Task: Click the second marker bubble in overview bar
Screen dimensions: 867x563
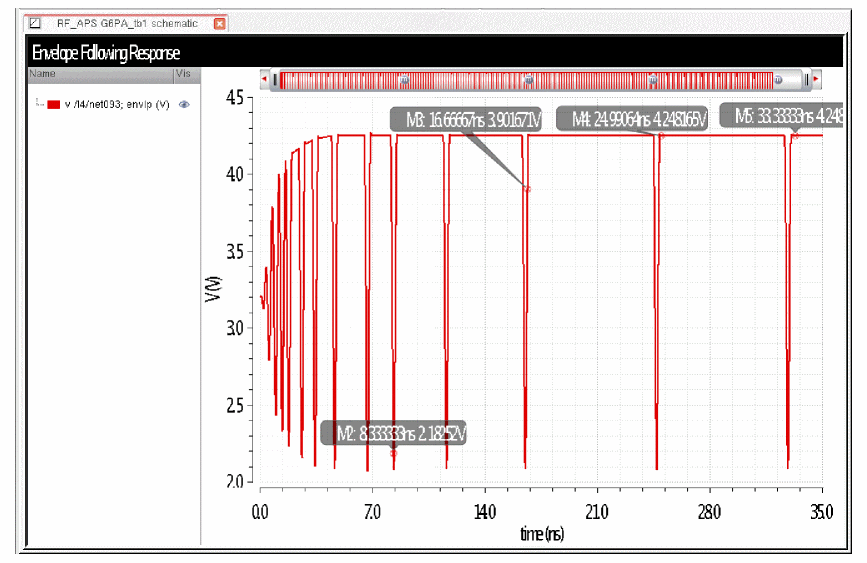Action: tap(529, 80)
